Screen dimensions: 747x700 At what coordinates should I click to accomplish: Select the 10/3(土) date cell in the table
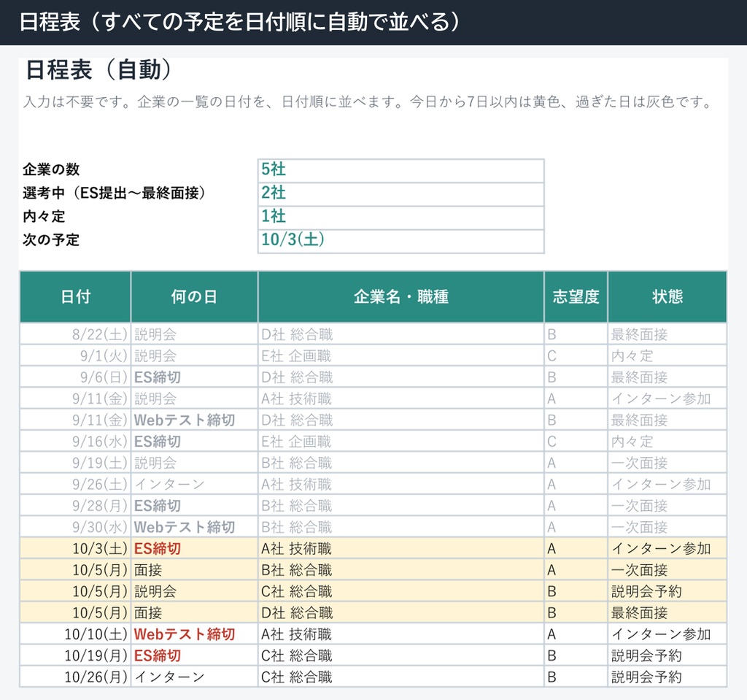[x=75, y=548]
